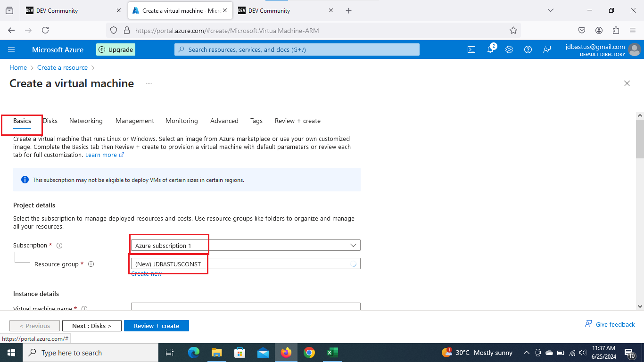The width and height of the screenshot is (644, 362).
Task: Open the Firefox application menu
Action: point(633,30)
